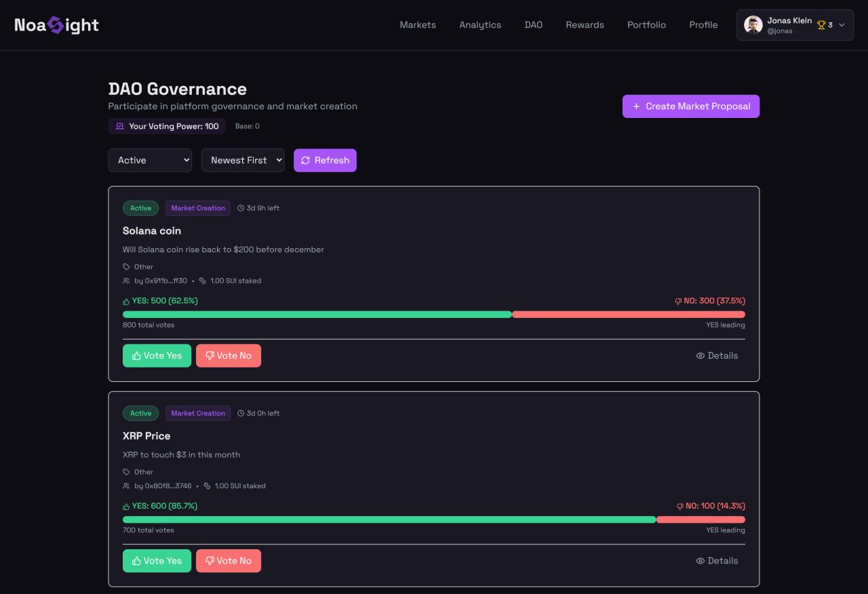
Task: Click the thumbs-down icon beside NO: 100
Action: pyautogui.click(x=679, y=507)
